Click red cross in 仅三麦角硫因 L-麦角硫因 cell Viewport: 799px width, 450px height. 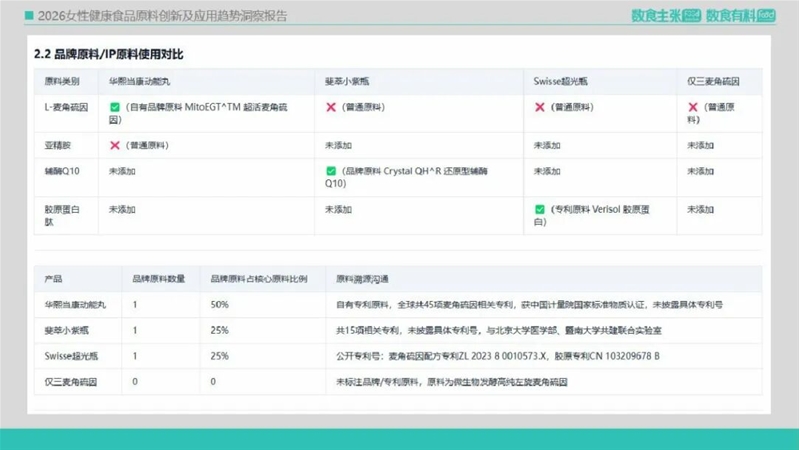click(x=693, y=107)
